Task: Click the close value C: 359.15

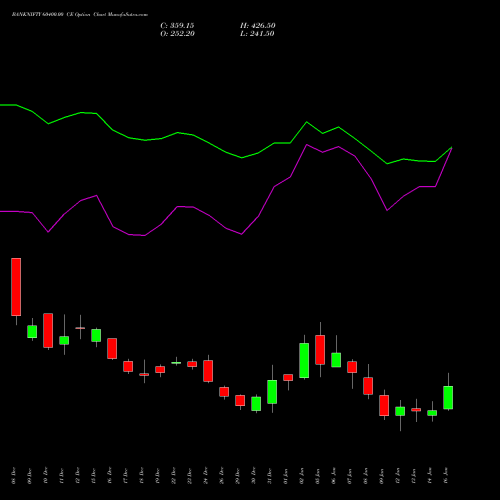Action: coord(177,26)
